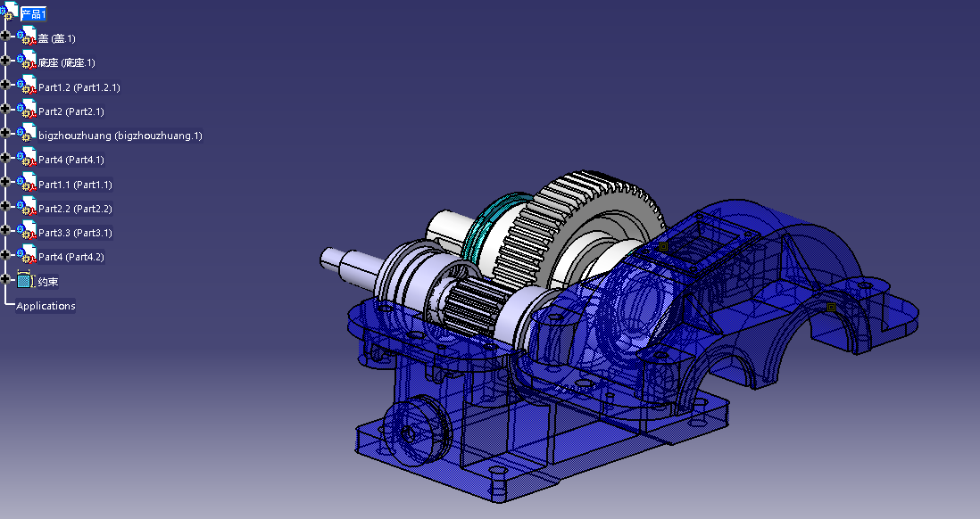This screenshot has width=980, height=519.
Task: Expand the 底座 (底座.1) tree node
Action: coord(5,60)
